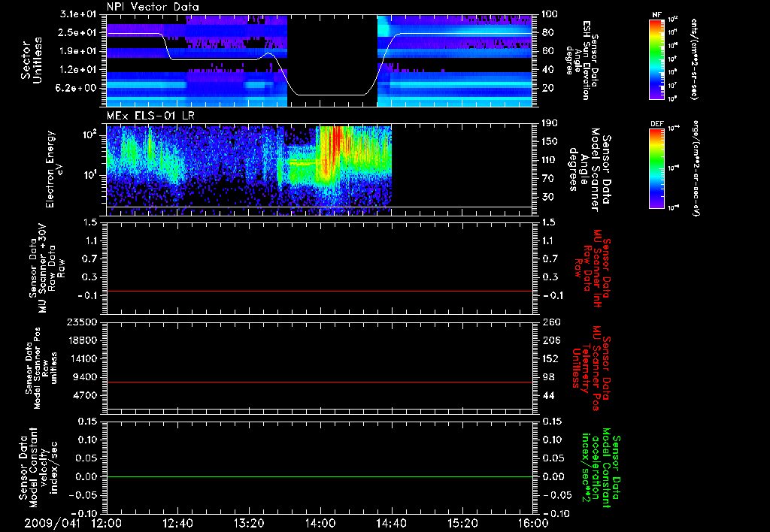
Task: Click the gray line in MU Scanner +30V panel
Action: coord(320,291)
